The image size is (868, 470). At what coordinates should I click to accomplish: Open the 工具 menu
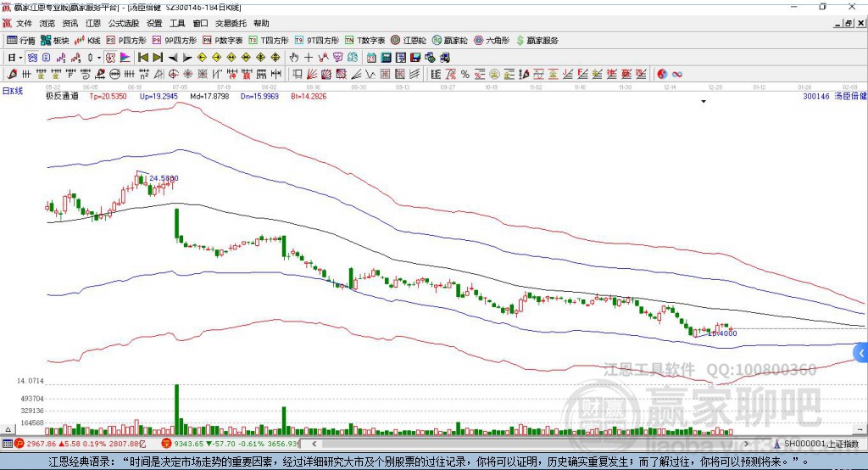177,23
